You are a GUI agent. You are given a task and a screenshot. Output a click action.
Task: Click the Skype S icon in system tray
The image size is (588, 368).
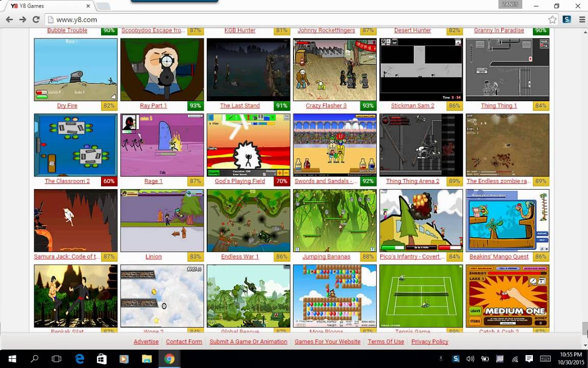coord(456,359)
